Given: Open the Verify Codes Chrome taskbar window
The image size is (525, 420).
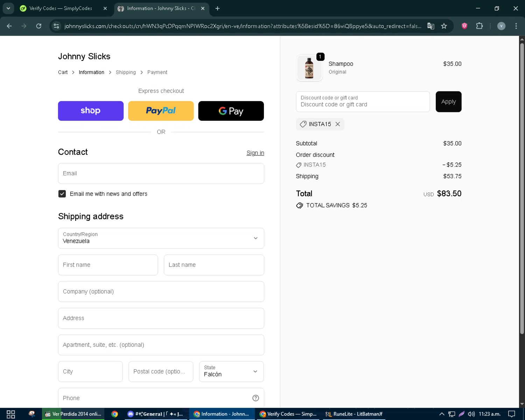Looking at the screenshot, I should click(x=288, y=414).
